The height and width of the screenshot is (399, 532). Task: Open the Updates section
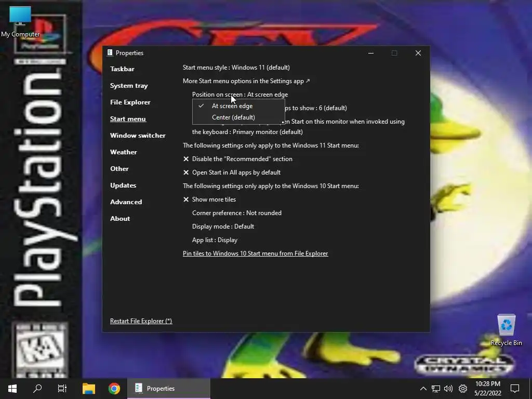click(x=123, y=185)
